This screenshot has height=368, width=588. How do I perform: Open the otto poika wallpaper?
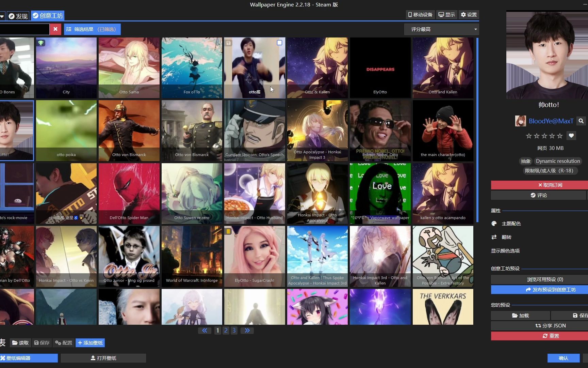[x=66, y=131]
